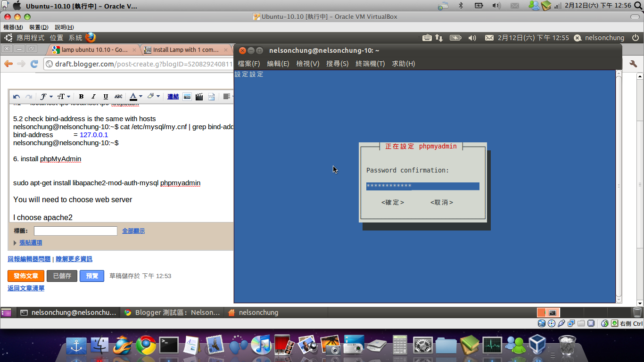Switch to Blogger 測試區 taskbar window

coord(172,312)
